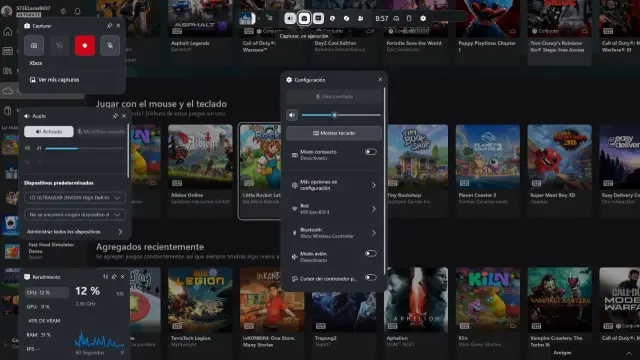
Task: Select the VRAM metric row in Rendimiento
Action: [x=47, y=321]
